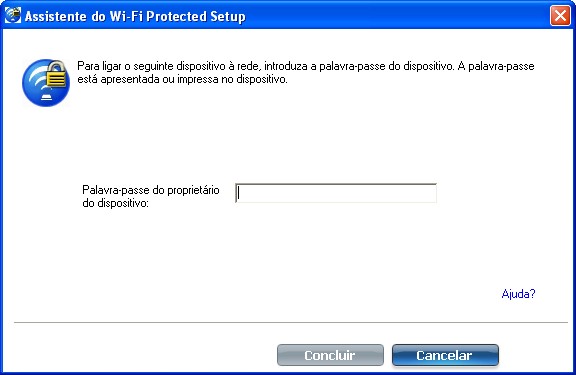Click the Assistente do Wi-Fi Protected Setup title text
576x375 pixels.
[x=135, y=17]
